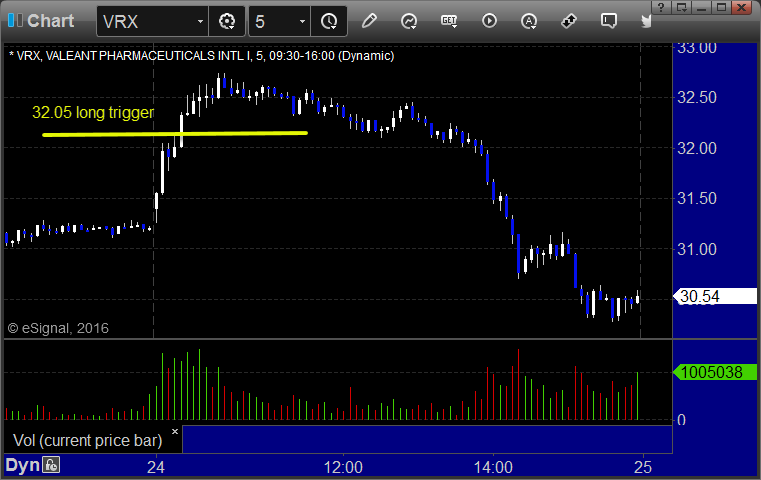Close the Vol current price bar study
The height and width of the screenshot is (480, 761).
(x=175, y=431)
